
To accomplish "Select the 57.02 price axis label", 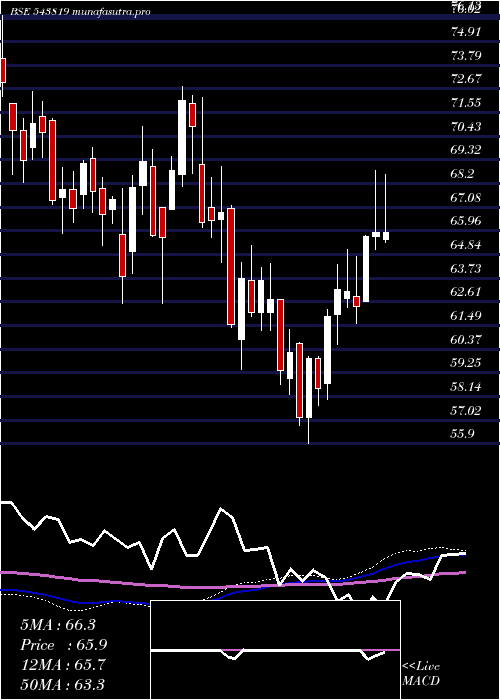I will click(466, 410).
